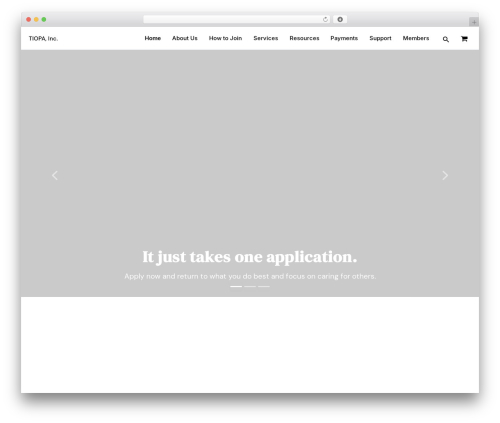Open the Resources menu item
The width and height of the screenshot is (500, 423).
[304, 38]
